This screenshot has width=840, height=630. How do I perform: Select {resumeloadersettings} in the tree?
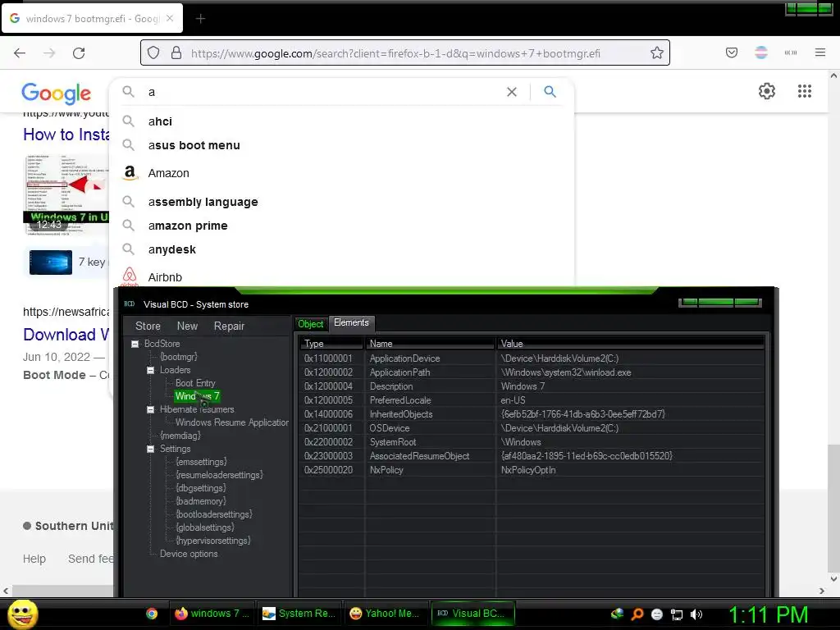220,475
